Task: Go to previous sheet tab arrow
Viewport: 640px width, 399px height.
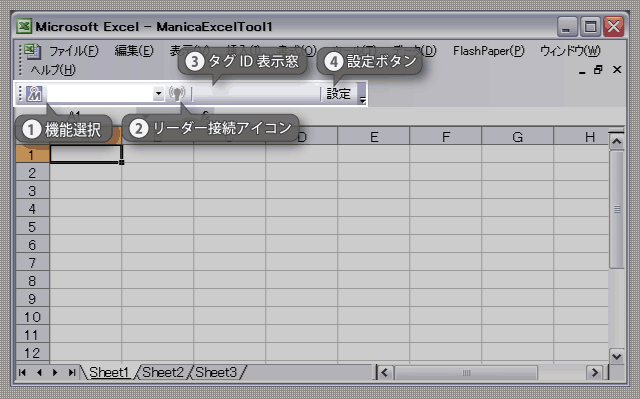Action: pos(39,372)
